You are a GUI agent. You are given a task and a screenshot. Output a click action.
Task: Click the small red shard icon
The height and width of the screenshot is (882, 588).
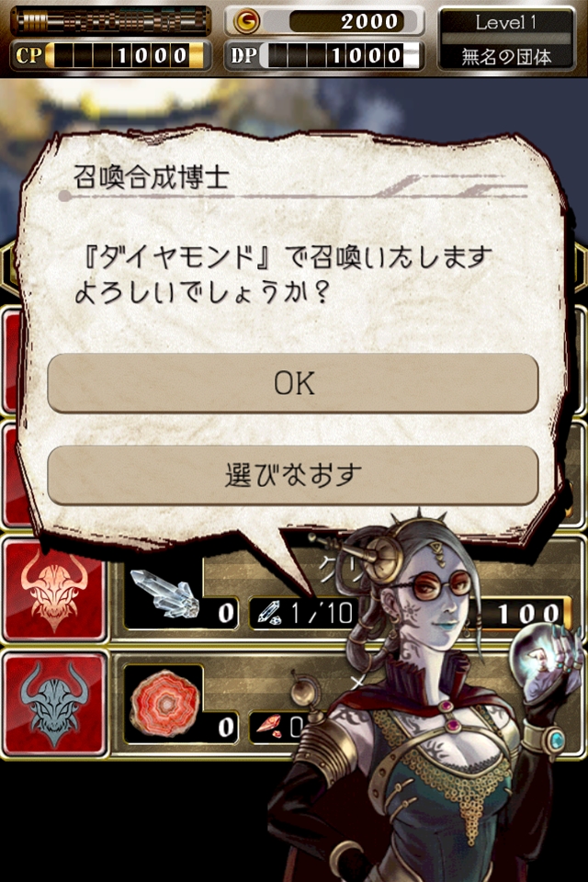point(269,726)
